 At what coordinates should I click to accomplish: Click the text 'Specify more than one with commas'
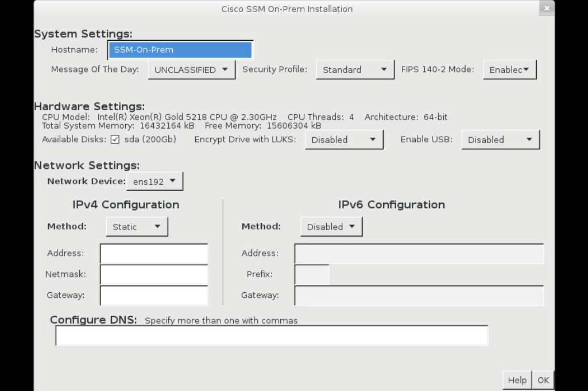pos(221,320)
